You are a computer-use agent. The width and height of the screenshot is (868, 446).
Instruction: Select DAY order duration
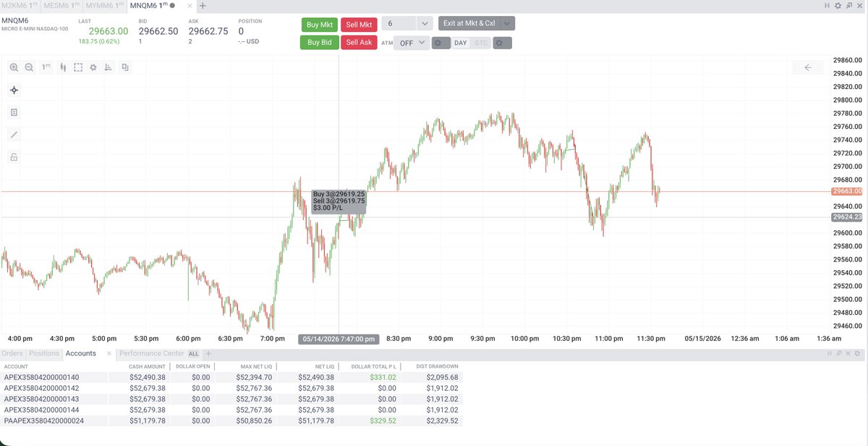(x=461, y=43)
